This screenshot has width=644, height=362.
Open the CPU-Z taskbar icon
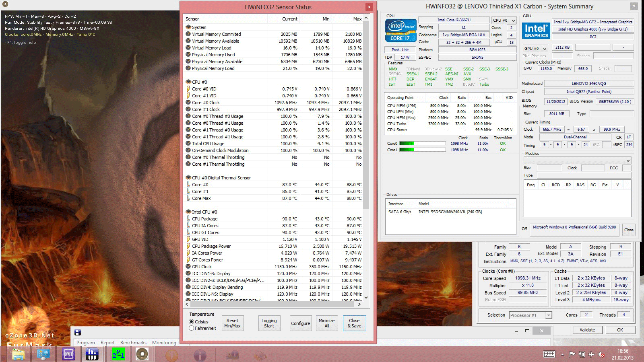pyautogui.click(x=68, y=354)
